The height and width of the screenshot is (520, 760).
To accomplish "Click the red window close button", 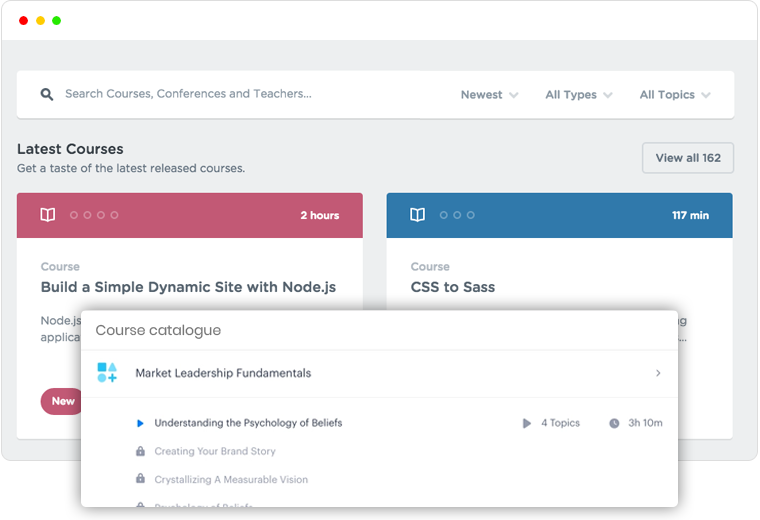I will (23, 20).
